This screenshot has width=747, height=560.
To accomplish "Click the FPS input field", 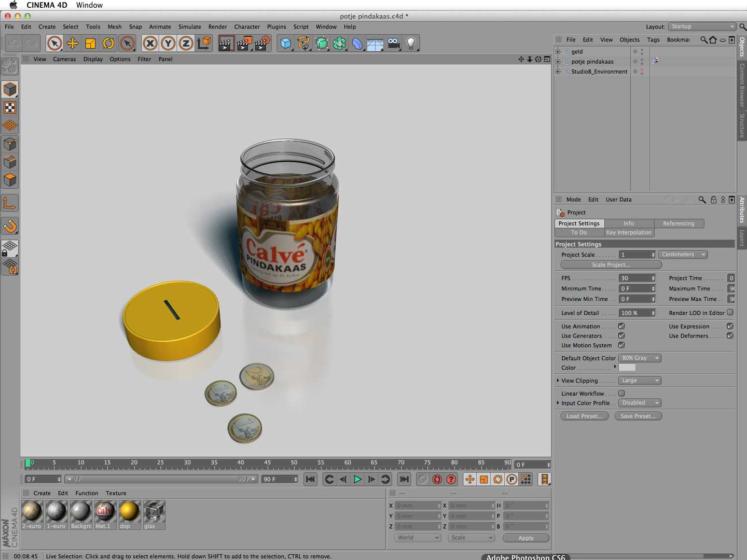I will point(637,278).
